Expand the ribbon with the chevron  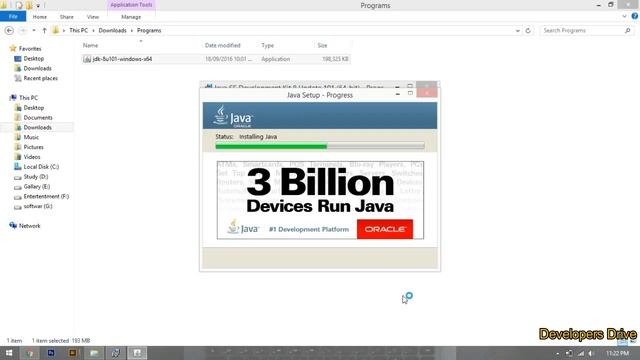click(x=624, y=17)
